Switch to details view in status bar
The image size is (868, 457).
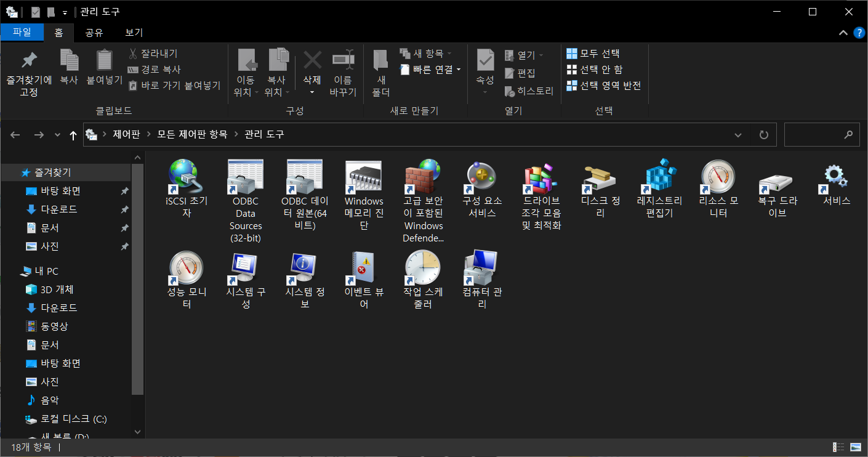tap(838, 447)
